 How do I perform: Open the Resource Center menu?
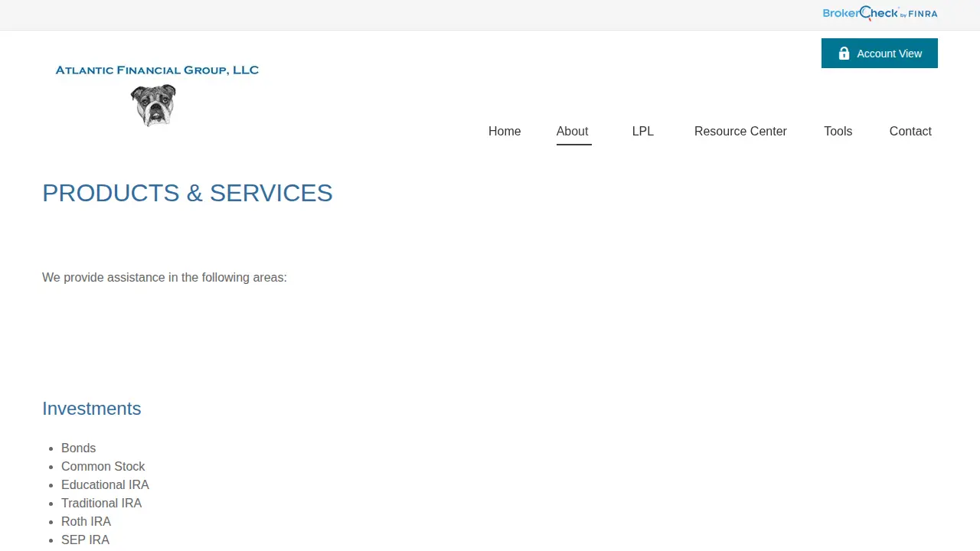click(x=740, y=131)
